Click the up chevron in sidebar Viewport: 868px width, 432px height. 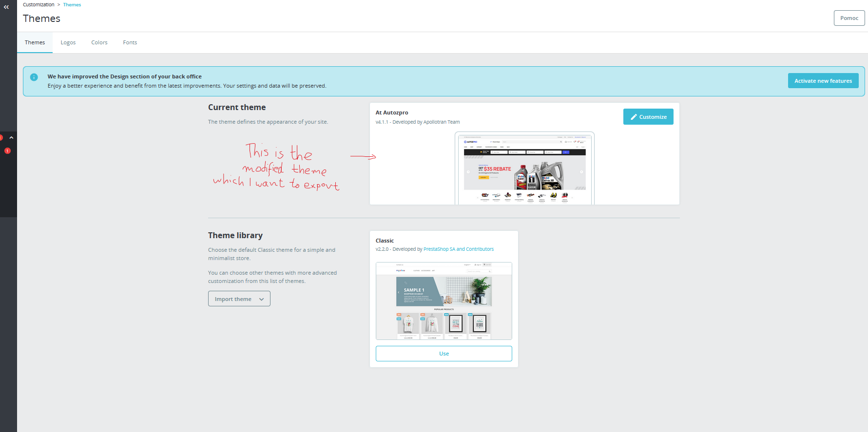[x=11, y=138]
